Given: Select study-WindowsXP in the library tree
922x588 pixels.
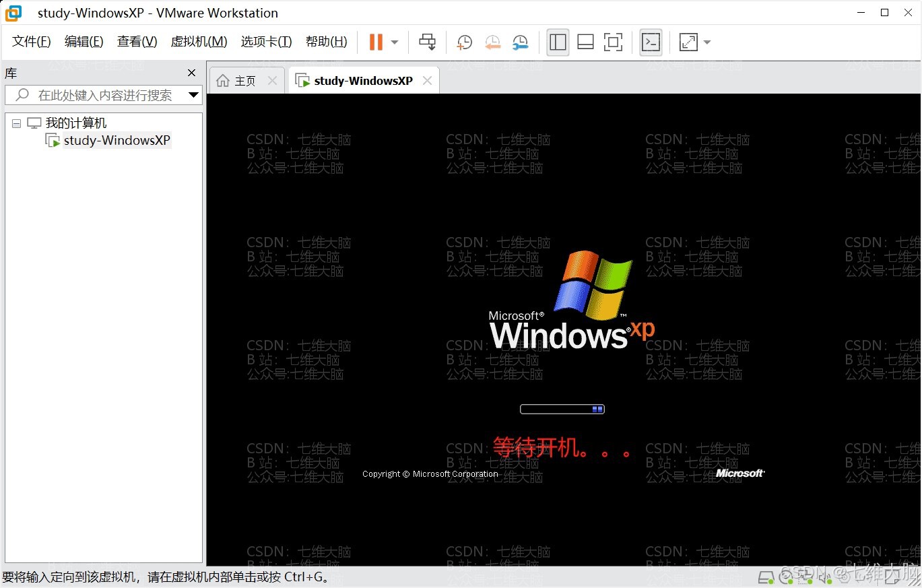Looking at the screenshot, I should tap(117, 140).
